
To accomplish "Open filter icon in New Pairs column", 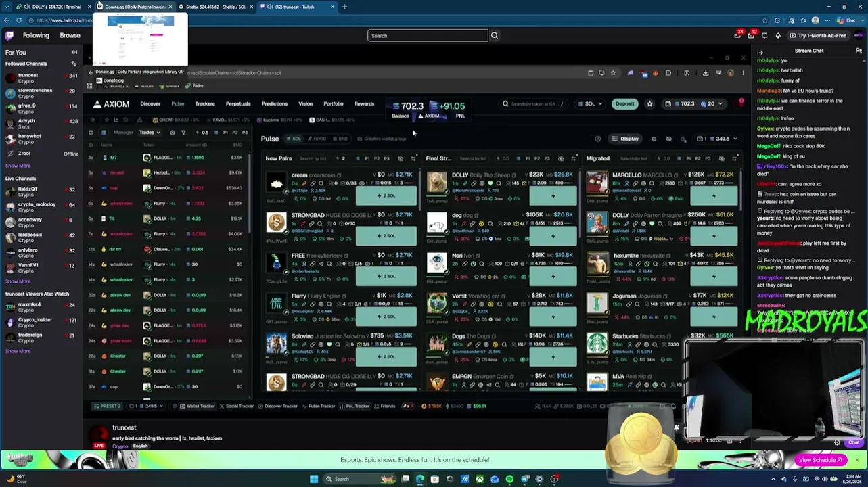I will click(x=413, y=158).
